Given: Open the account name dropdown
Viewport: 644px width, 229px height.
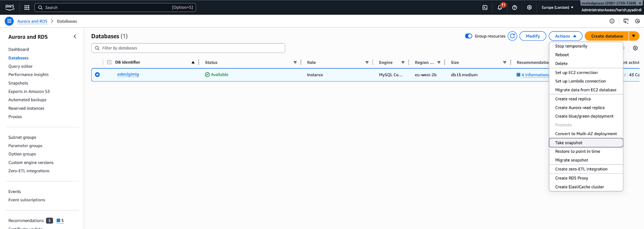Looking at the screenshot, I should (x=611, y=3).
